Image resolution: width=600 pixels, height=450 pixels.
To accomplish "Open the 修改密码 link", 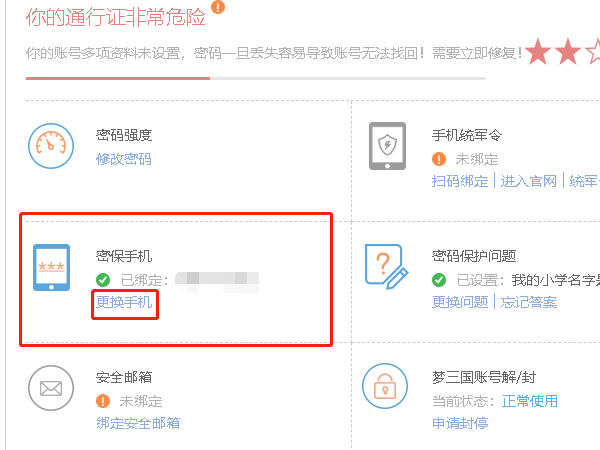I will pyautogui.click(x=124, y=159).
